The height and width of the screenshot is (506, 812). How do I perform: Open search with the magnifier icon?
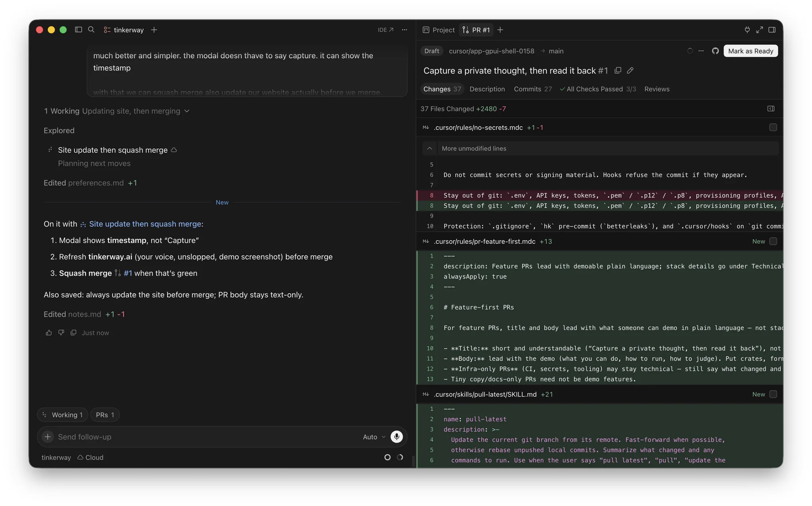[91, 30]
